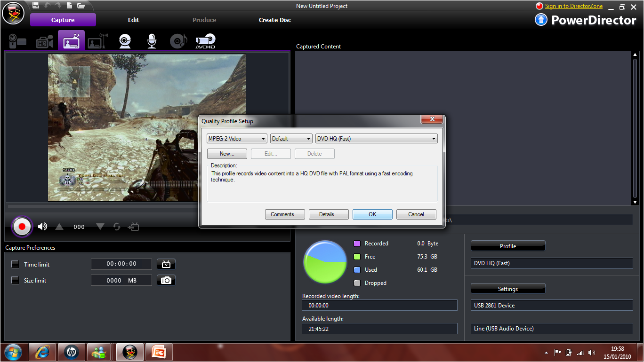Click the Comments... button
The image size is (644, 362).
[285, 214]
